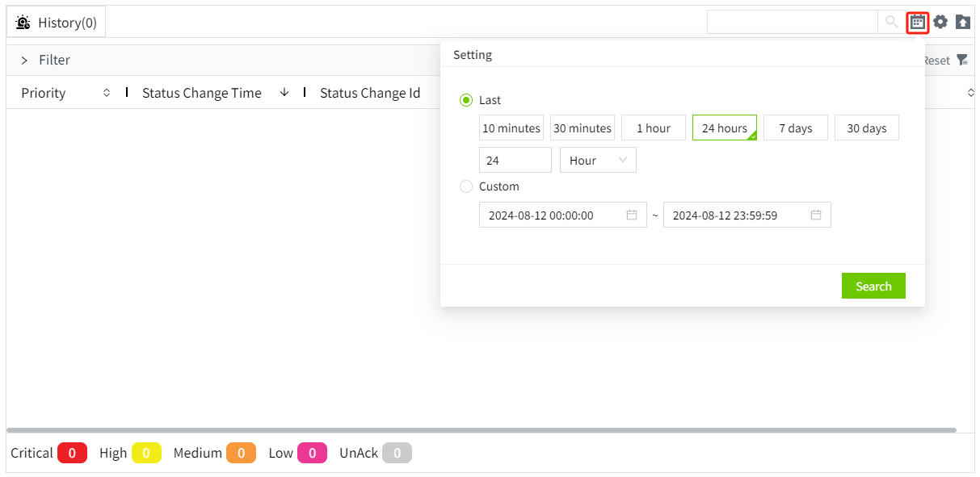
Task: Click the magnifier search icon
Action: tap(891, 23)
